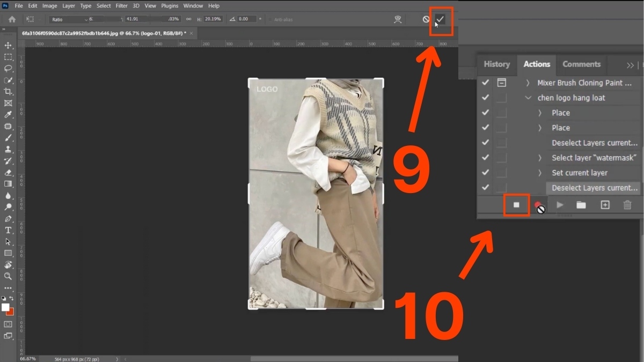Image resolution: width=644 pixels, height=362 pixels.
Task: Select the Move tool
Action: pyautogui.click(x=8, y=45)
